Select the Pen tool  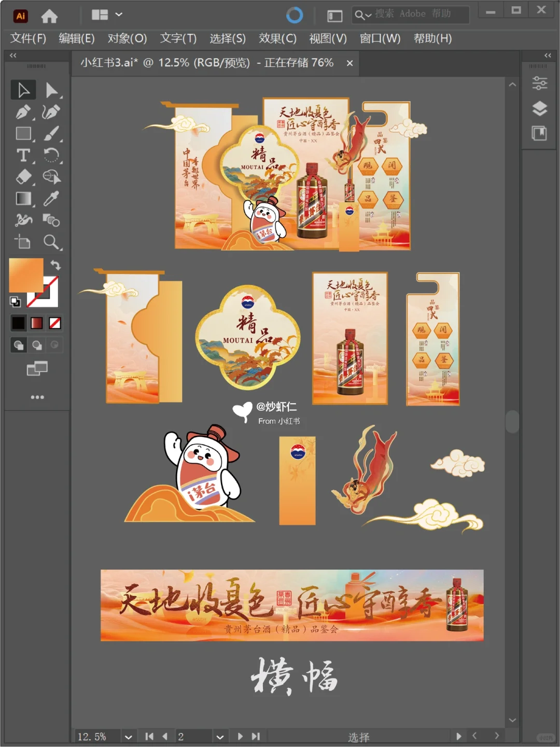pyautogui.click(x=23, y=112)
